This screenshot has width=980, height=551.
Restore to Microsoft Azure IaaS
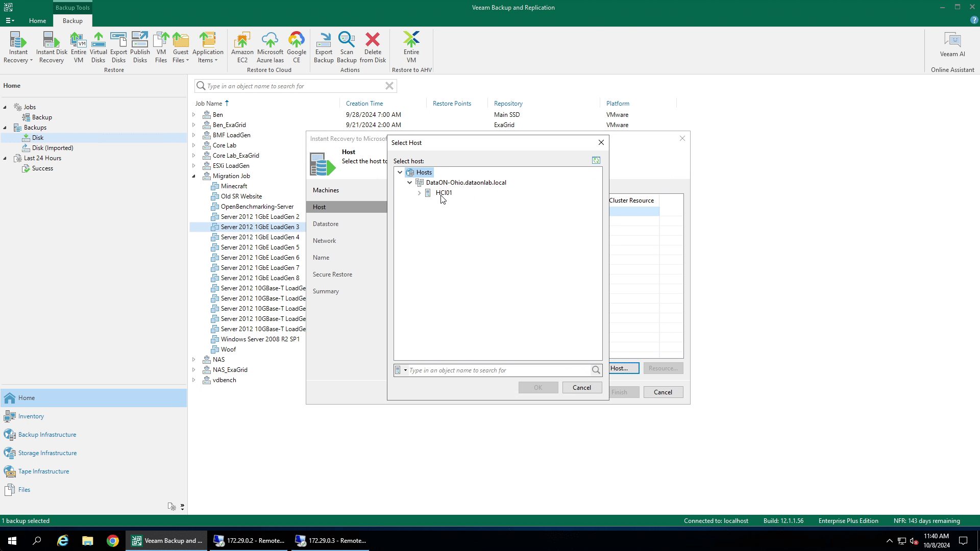tap(270, 47)
